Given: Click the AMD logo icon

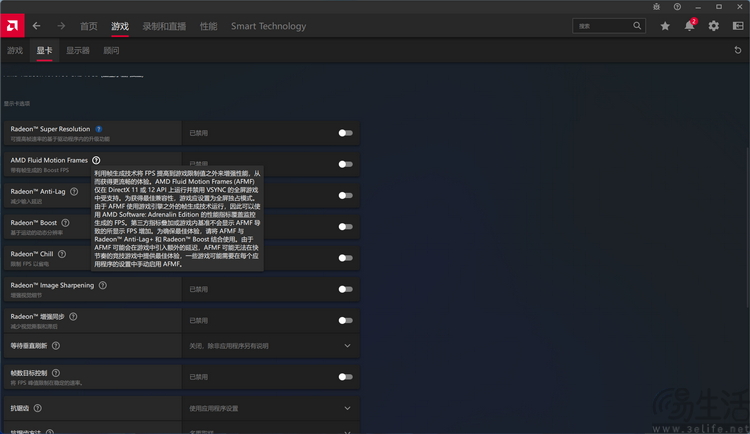Looking at the screenshot, I should [x=12, y=26].
